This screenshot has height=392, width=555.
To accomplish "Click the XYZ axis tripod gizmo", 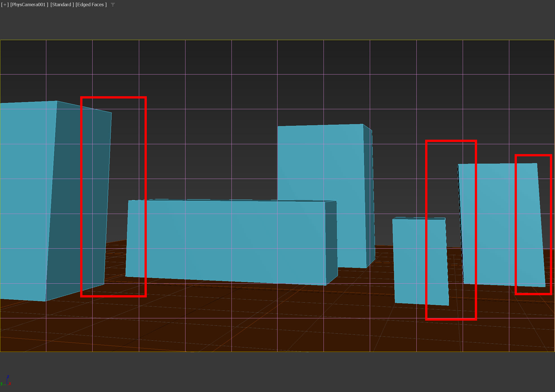I will click(x=6, y=382).
